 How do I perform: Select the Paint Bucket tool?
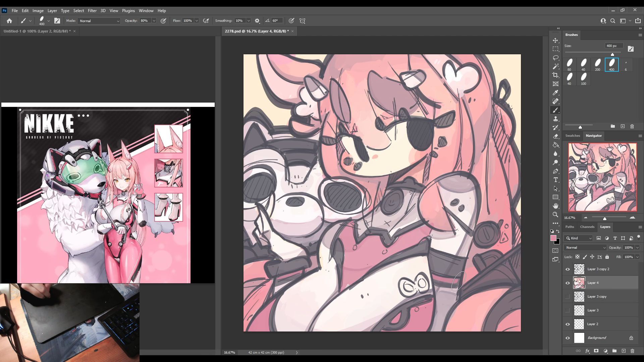click(x=555, y=145)
